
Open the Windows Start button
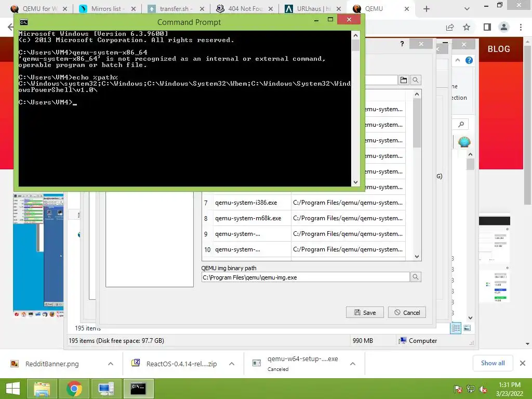click(13, 389)
